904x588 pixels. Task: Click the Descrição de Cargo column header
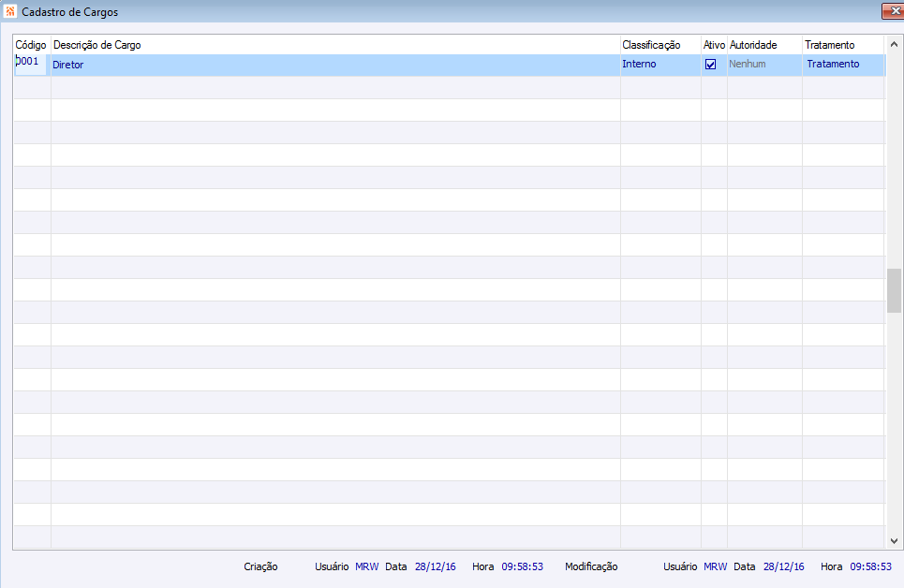(335, 45)
